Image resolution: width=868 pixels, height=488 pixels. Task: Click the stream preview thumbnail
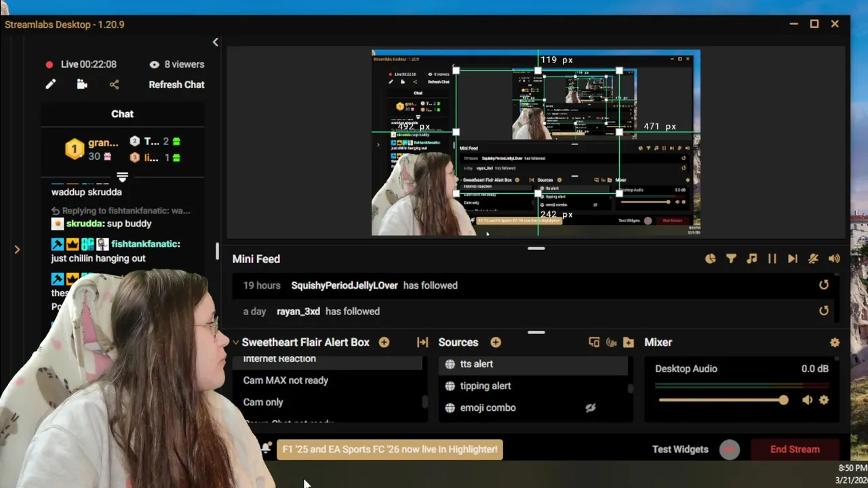[x=536, y=142]
